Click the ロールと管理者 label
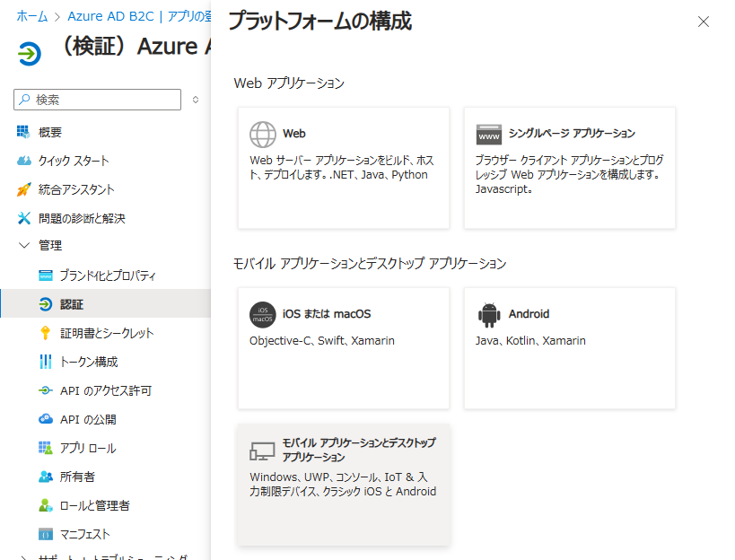Image resolution: width=735 pixels, height=560 pixels. coord(95,505)
